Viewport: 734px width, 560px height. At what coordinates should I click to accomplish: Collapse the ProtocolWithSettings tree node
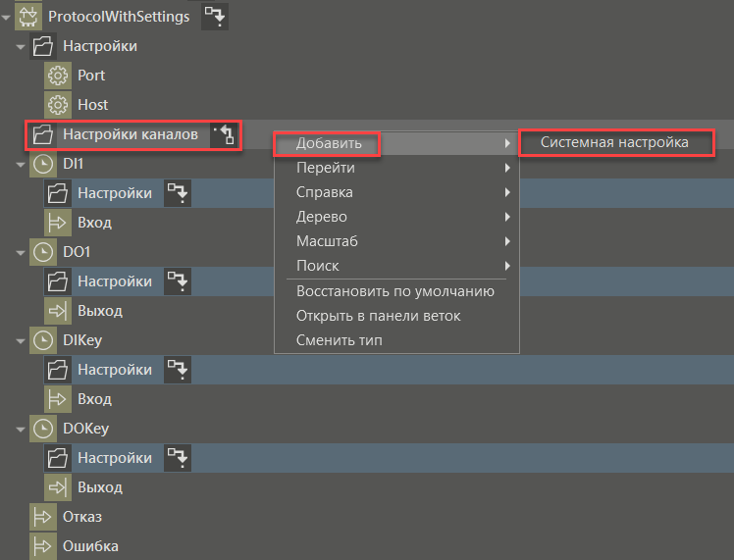pos(6,18)
